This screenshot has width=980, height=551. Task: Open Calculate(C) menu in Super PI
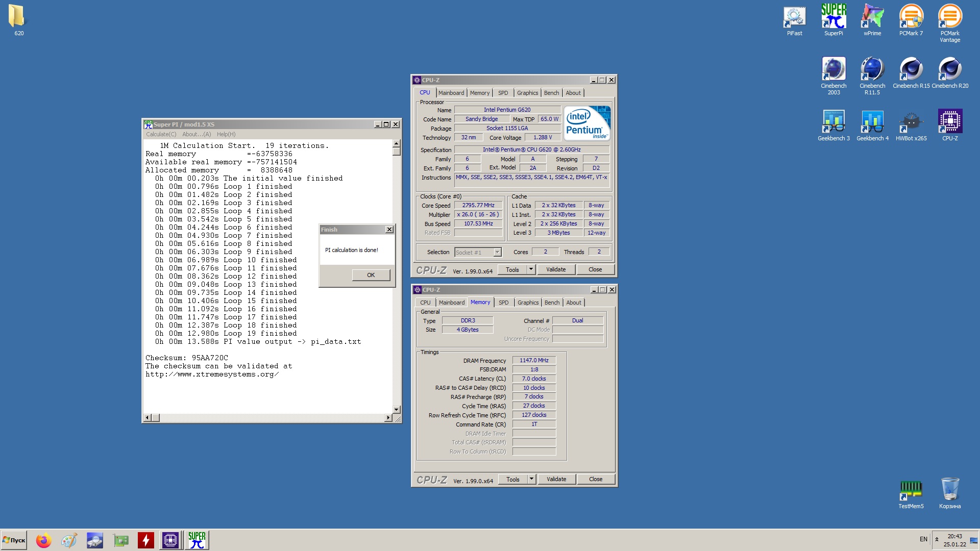click(x=161, y=135)
